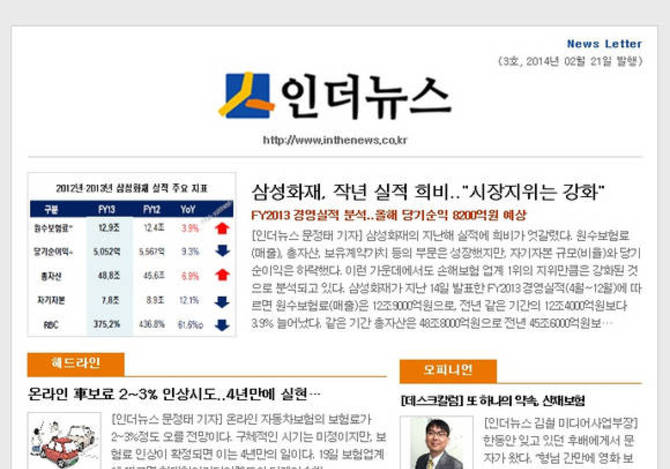Click the 12.9조 table value

pyautogui.click(x=109, y=228)
